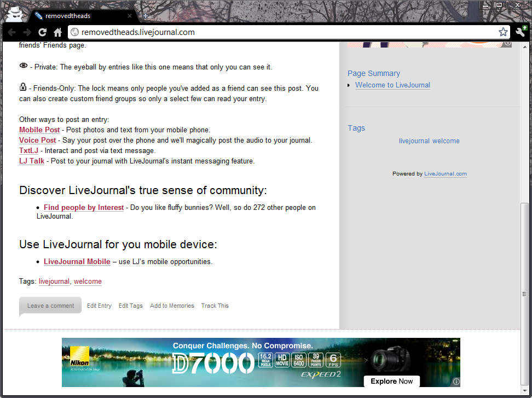532x398 pixels.
Task: Click the sidebar banner image at top
Action: coord(429,45)
